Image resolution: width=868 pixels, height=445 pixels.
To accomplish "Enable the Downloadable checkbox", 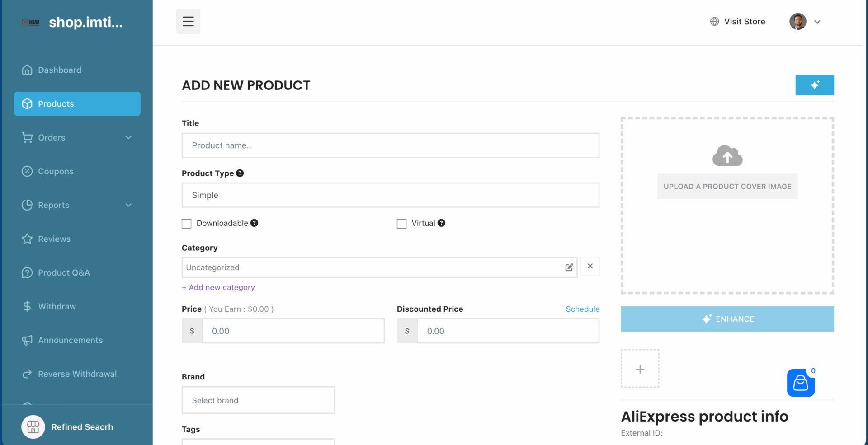I will [x=186, y=223].
